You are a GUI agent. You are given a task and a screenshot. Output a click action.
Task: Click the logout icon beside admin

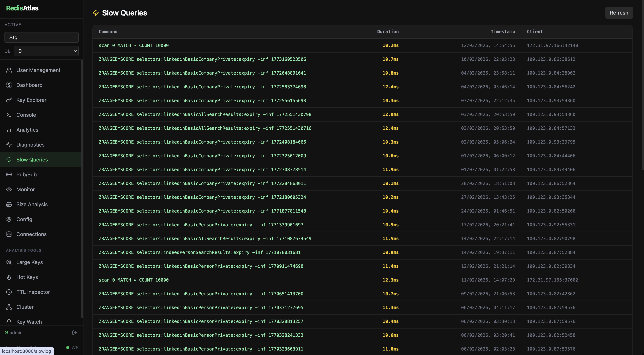tap(74, 332)
